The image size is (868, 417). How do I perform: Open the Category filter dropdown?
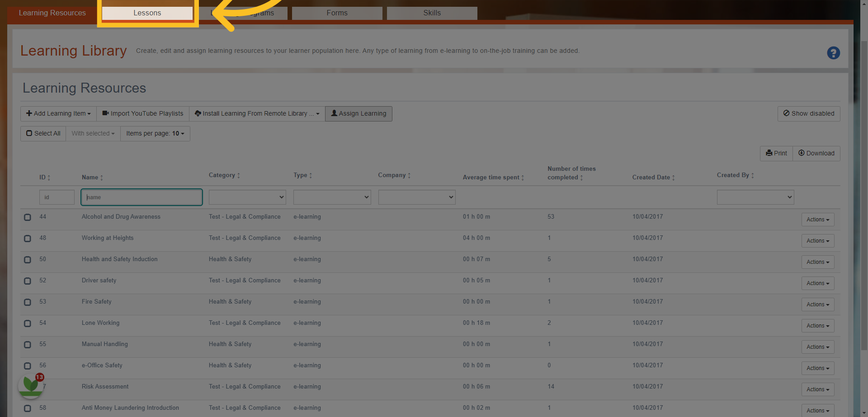click(247, 197)
